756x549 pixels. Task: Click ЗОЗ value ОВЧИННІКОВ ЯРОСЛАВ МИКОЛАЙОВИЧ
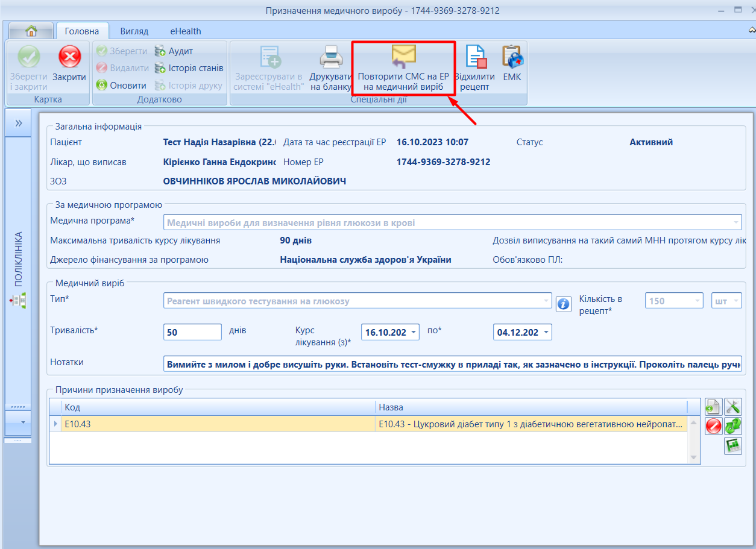pos(254,181)
